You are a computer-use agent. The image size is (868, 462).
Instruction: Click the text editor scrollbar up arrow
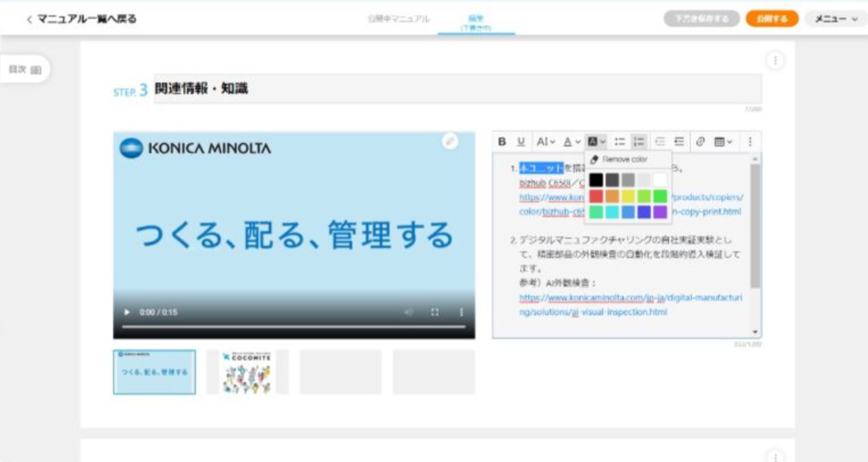click(x=756, y=158)
